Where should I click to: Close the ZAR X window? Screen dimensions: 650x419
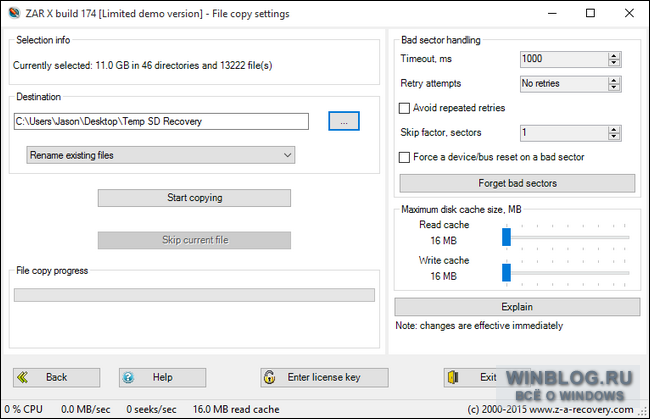coord(629,13)
